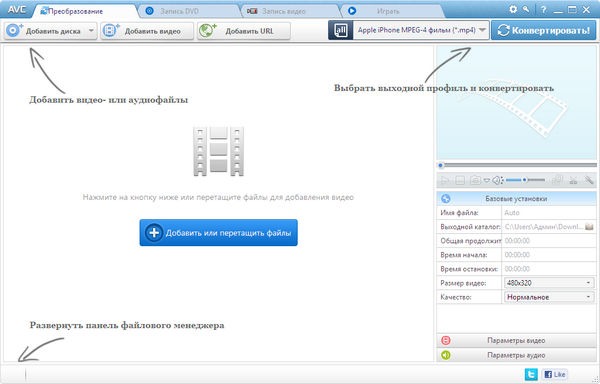Click the scissors cut icon
The height and width of the screenshot is (384, 600).
573,180
